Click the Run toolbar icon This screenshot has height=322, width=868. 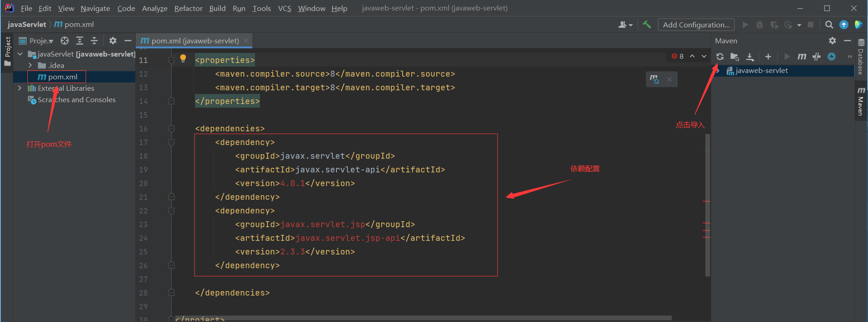click(x=745, y=25)
